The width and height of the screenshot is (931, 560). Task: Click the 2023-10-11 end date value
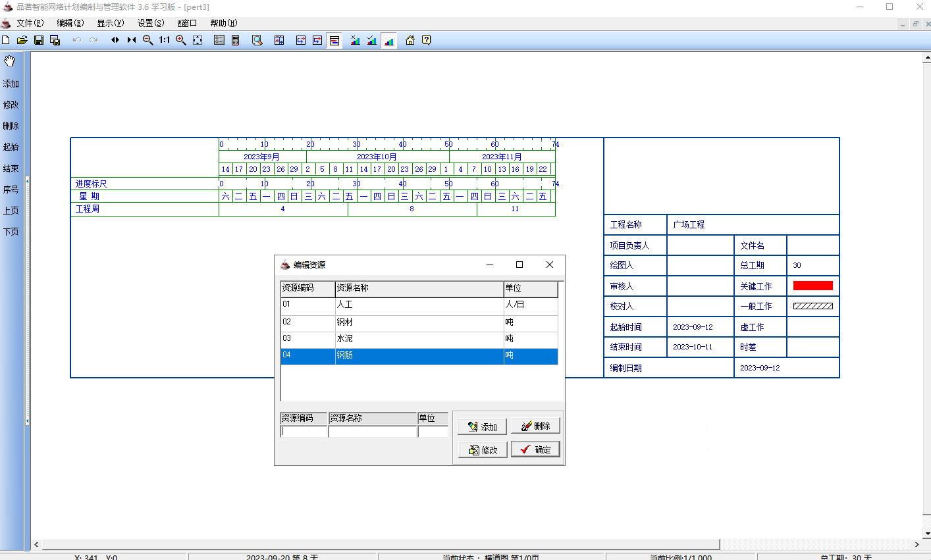pos(693,347)
